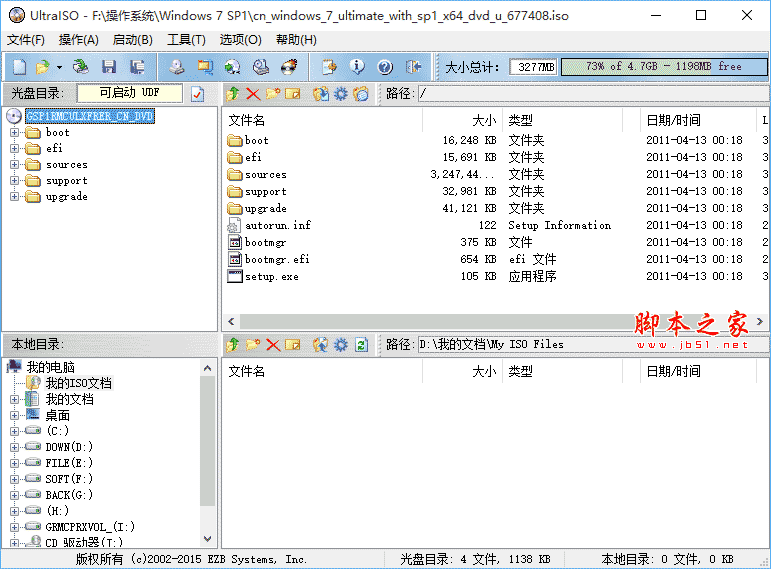
Task: Click the Save floppy disk icon
Action: pos(109,66)
